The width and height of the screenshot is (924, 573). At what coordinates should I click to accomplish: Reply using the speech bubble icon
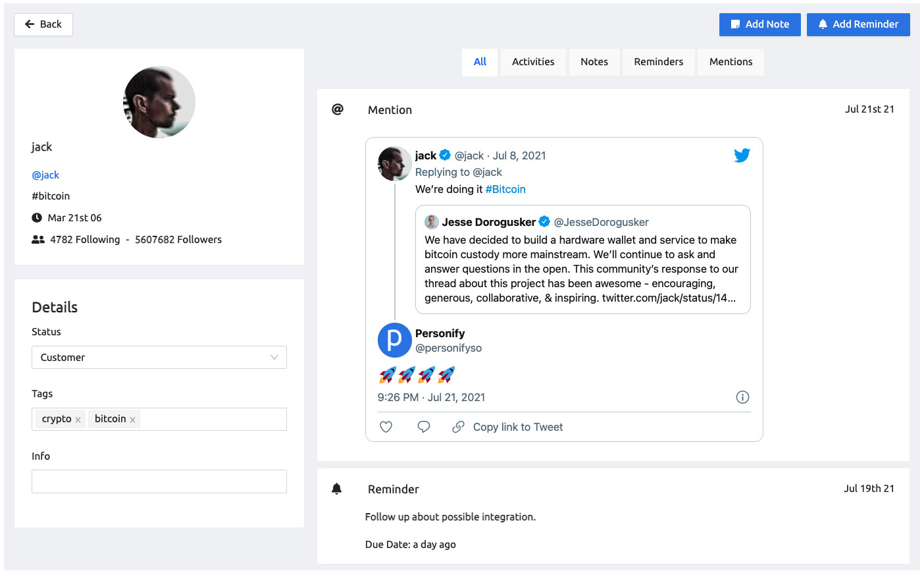pos(424,427)
